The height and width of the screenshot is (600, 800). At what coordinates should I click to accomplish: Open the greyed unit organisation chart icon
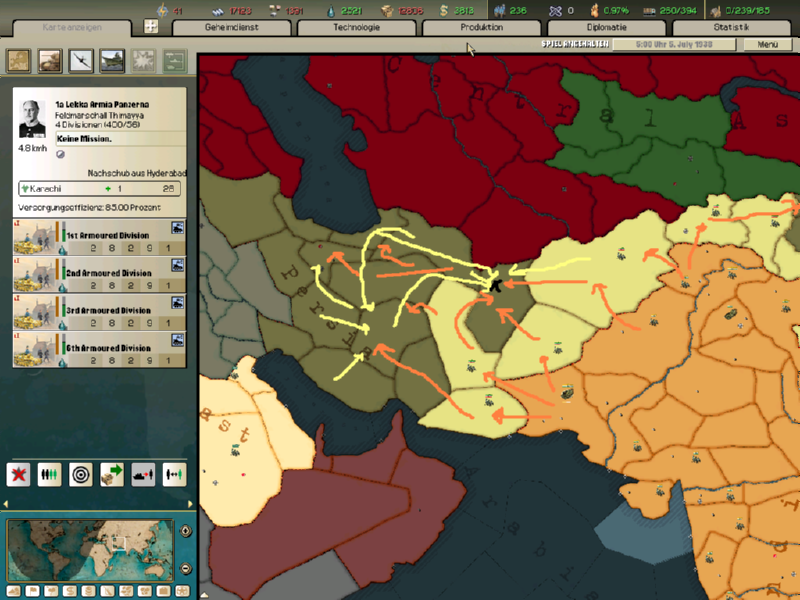click(x=175, y=61)
